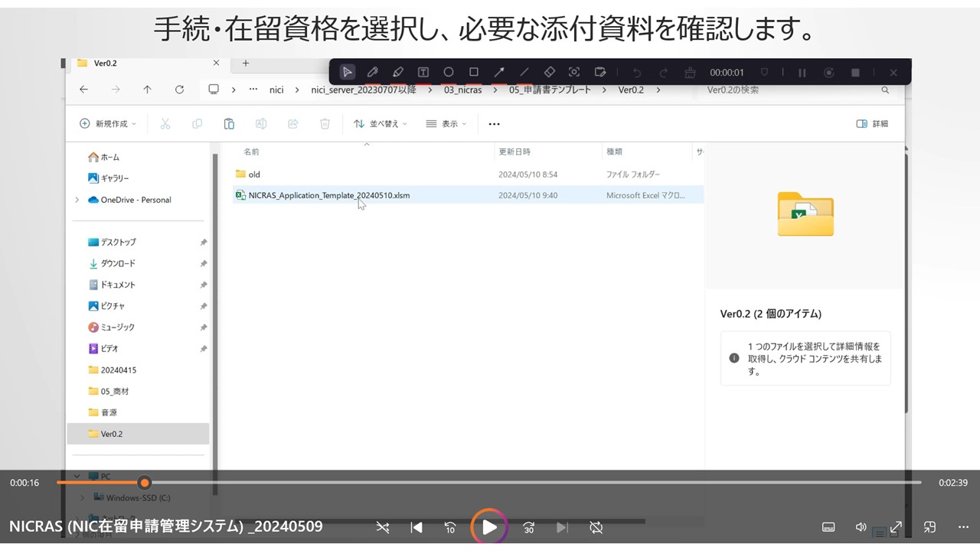Open the 並べ替え sort dropdown
The height and width of the screenshot is (551, 980).
(x=380, y=124)
